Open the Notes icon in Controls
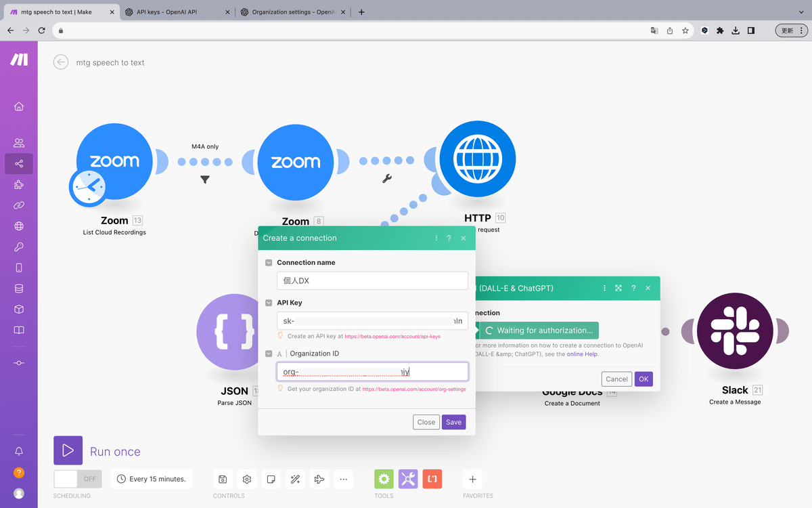Image resolution: width=812 pixels, height=508 pixels. pos(271,479)
